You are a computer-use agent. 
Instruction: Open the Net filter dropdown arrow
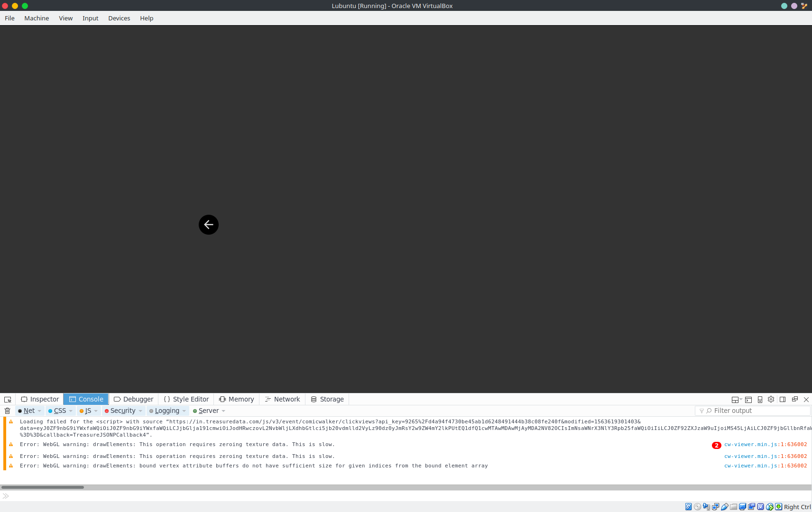[x=38, y=411]
